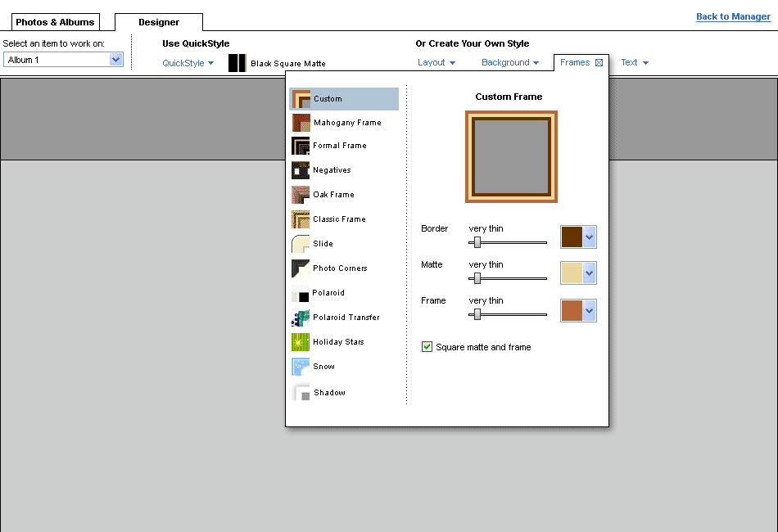Switch to the Photos & Albums tab
The height and width of the screenshot is (532, 778).
point(55,22)
